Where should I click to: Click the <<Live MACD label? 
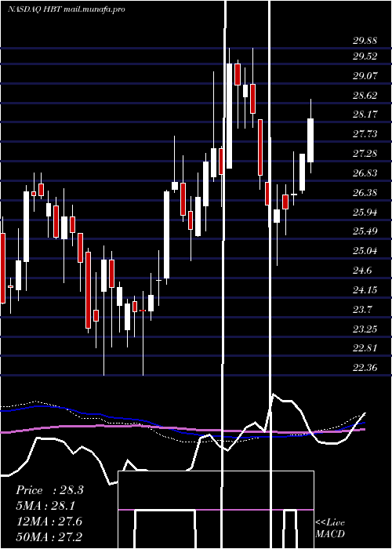[330, 529]
